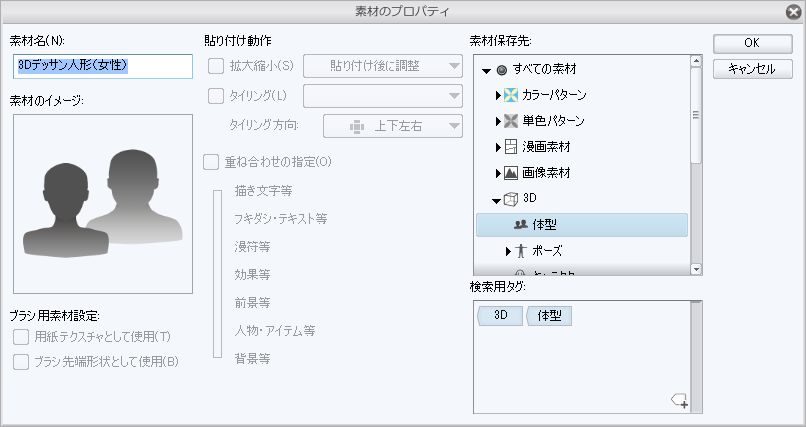Select the 体型 tree item
This screenshot has width=806, height=427.
pos(582,225)
